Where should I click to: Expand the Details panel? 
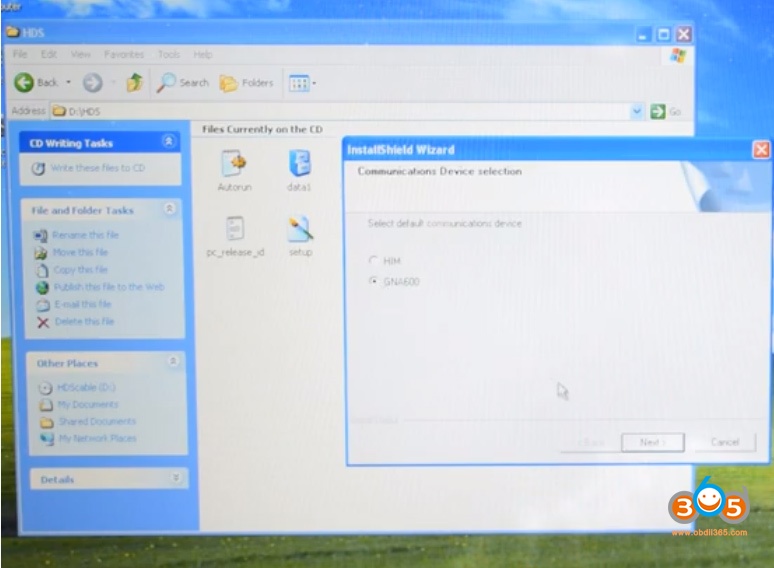[176, 477]
